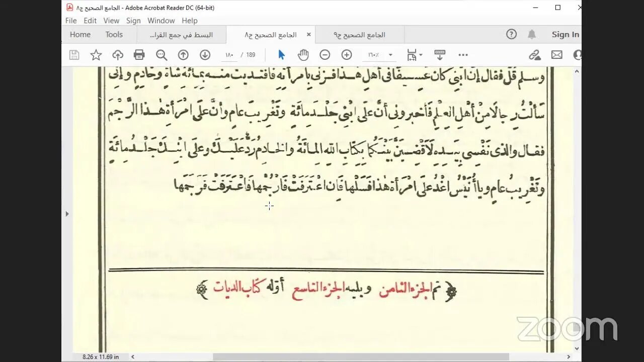Click the horizontal scrollbar thumb

[361, 357]
